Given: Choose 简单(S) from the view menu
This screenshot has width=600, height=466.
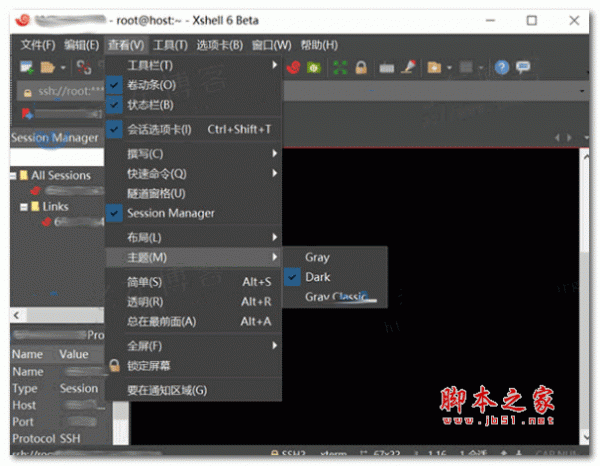Looking at the screenshot, I should [x=193, y=282].
